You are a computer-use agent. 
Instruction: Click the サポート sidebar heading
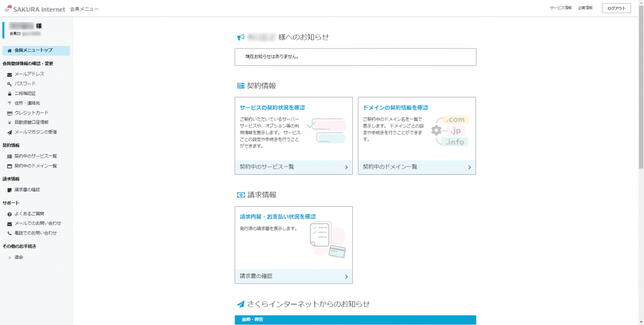11,203
